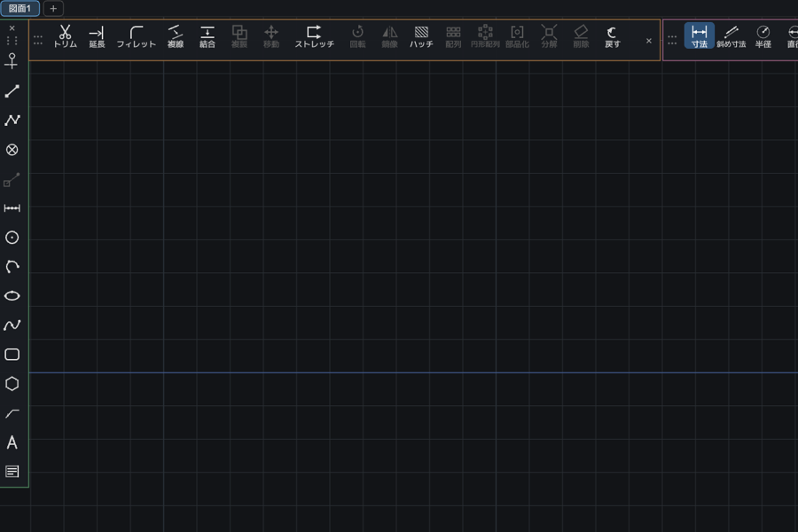Select the 分解 (explode) tool
This screenshot has width=798, height=532.
click(x=549, y=36)
